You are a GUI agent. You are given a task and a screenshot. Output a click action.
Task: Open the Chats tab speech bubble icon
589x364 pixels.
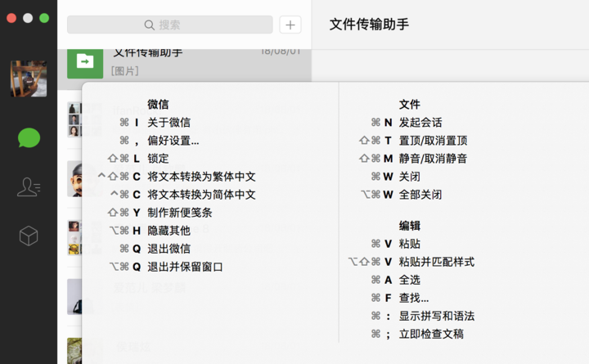pos(29,138)
